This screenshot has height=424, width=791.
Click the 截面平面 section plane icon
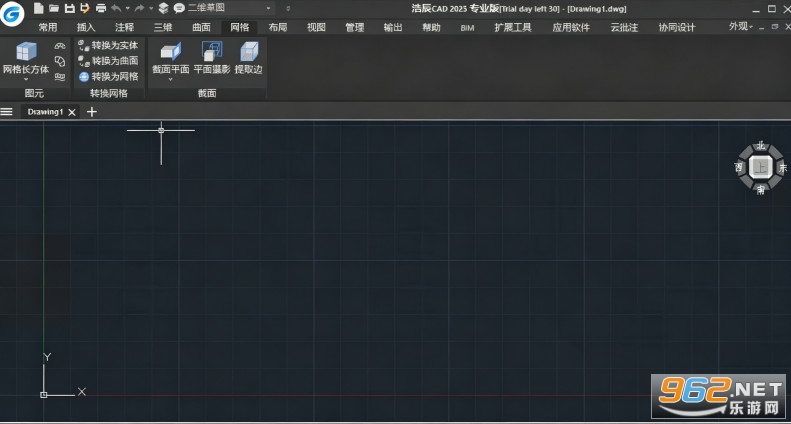click(171, 51)
